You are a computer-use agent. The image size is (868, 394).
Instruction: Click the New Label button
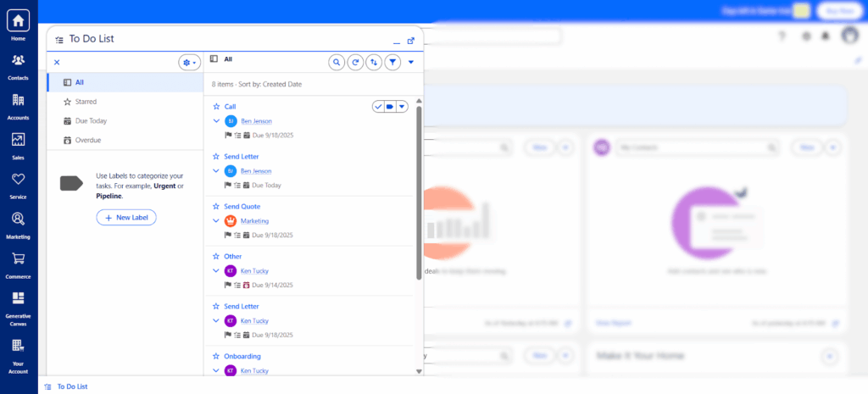126,218
